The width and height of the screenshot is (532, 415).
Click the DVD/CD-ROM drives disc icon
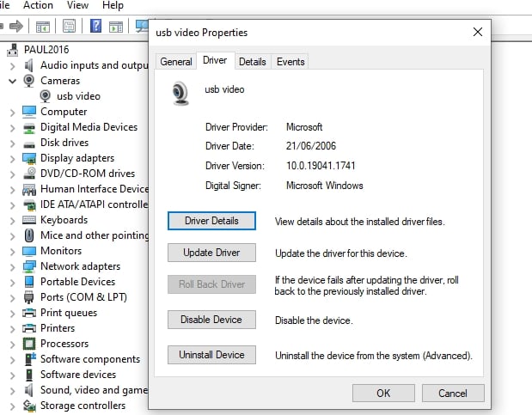click(29, 174)
